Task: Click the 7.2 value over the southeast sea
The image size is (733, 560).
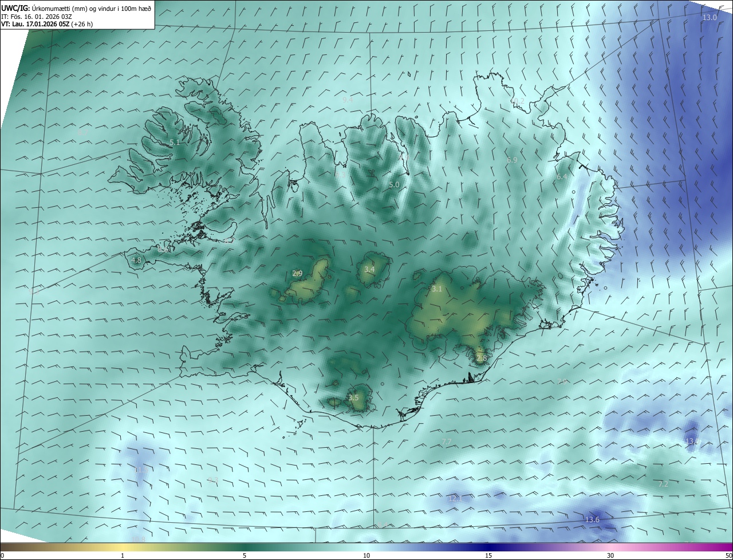Action: pos(663,484)
